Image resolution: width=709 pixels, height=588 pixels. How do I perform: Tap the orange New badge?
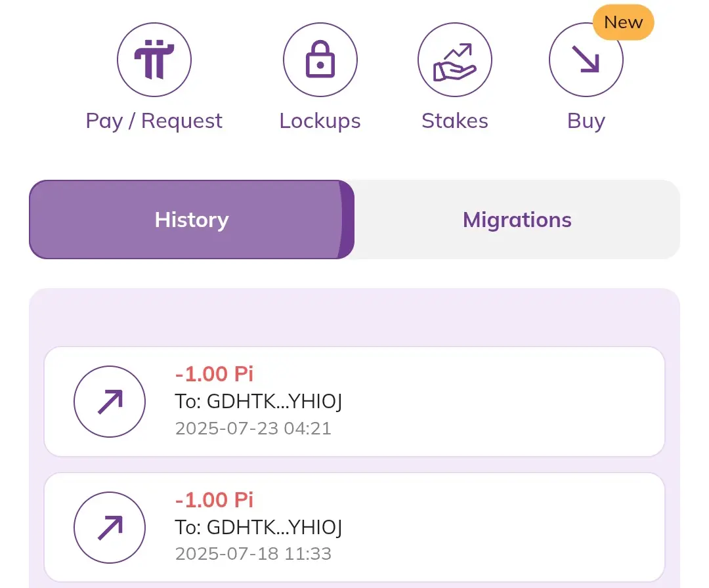[623, 22]
